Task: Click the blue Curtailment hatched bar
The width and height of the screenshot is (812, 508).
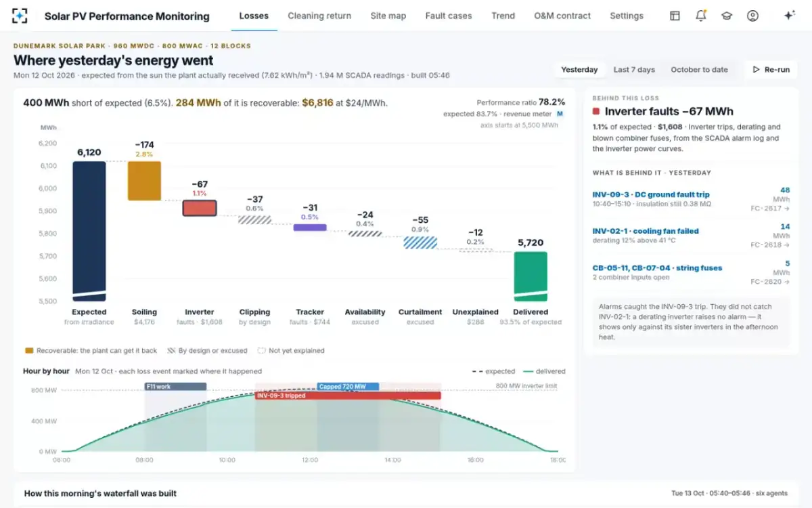Action: (x=420, y=242)
